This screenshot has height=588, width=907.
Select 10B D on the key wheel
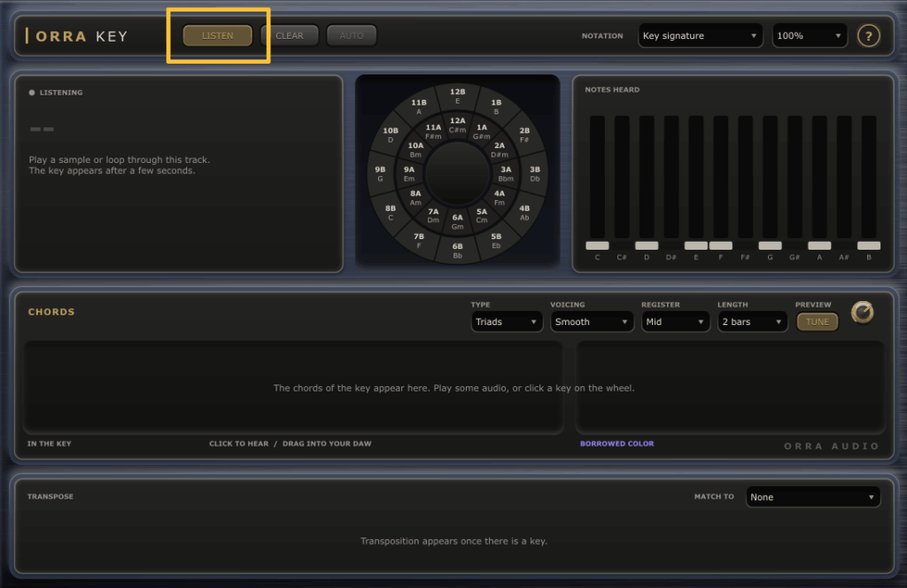pyautogui.click(x=391, y=135)
